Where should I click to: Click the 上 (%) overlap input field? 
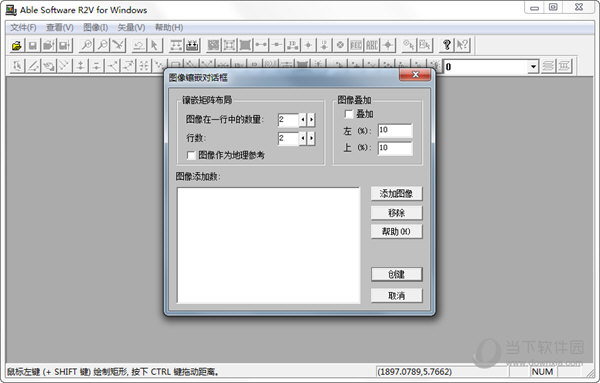coord(395,148)
